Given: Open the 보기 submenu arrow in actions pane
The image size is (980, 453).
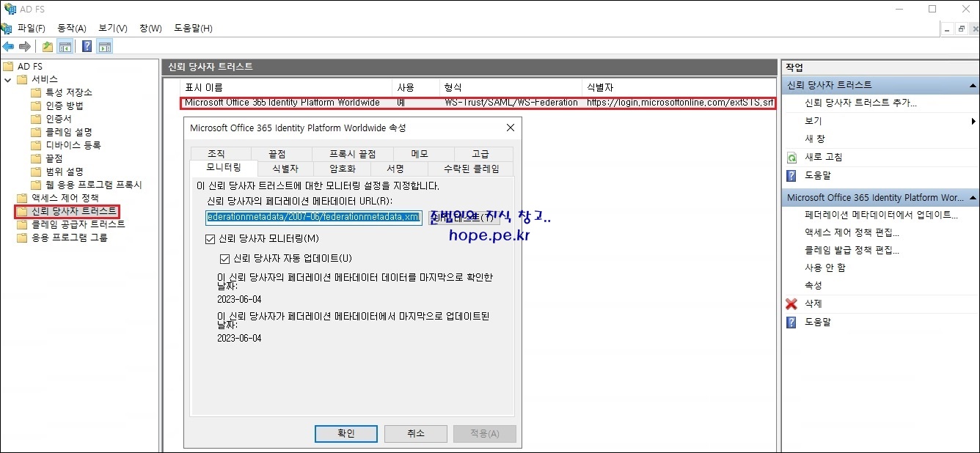Looking at the screenshot, I should point(973,121).
